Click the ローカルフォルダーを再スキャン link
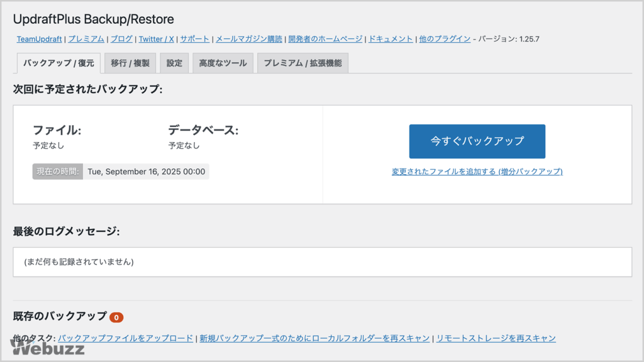This screenshot has height=362, width=644. coord(314,338)
